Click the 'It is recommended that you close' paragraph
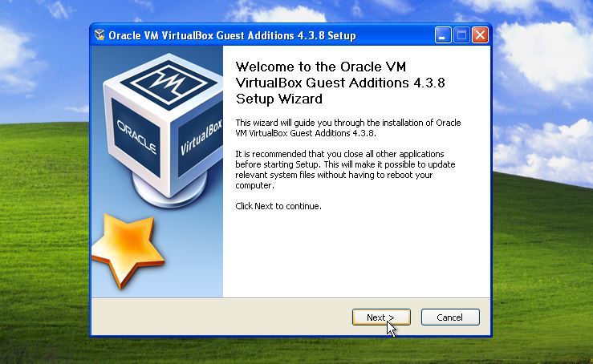Image resolution: width=593 pixels, height=364 pixels. pyautogui.click(x=345, y=170)
